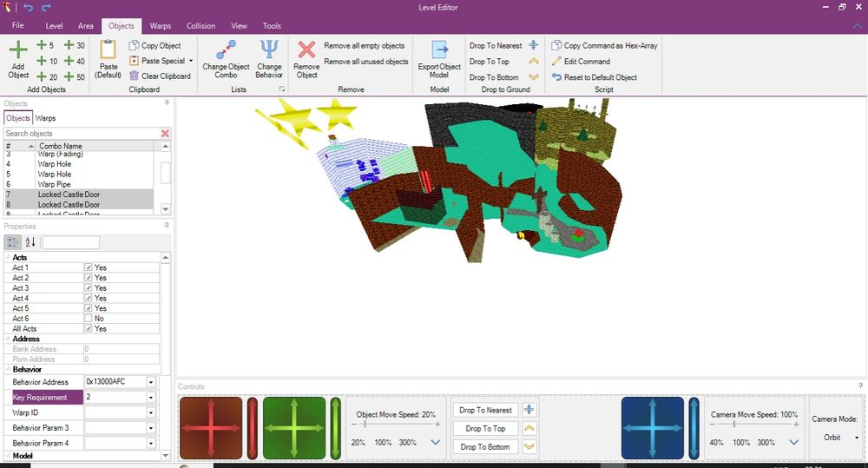
Task: Add 40 objects with the +40 icon
Action: (69, 61)
